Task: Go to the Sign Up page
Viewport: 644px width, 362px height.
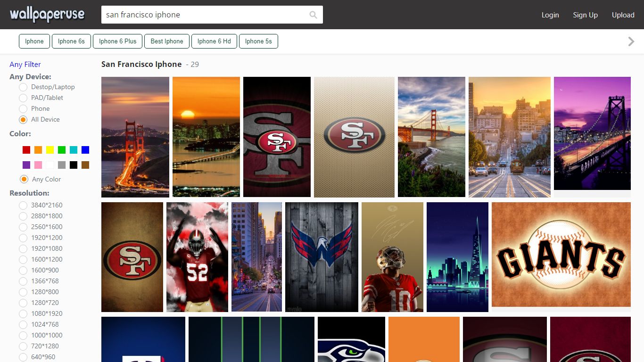Action: tap(586, 15)
